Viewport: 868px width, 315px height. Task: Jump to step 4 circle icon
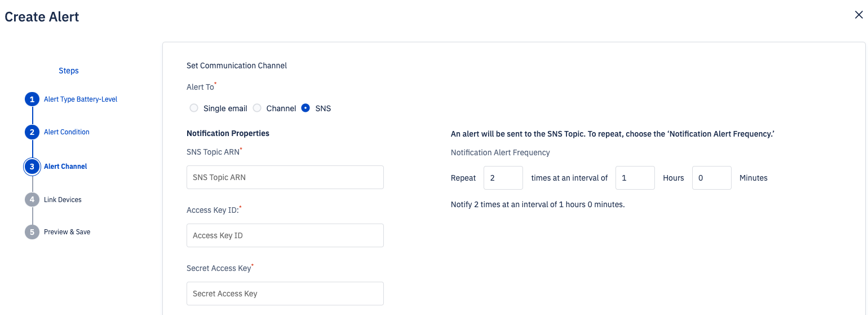click(x=32, y=200)
